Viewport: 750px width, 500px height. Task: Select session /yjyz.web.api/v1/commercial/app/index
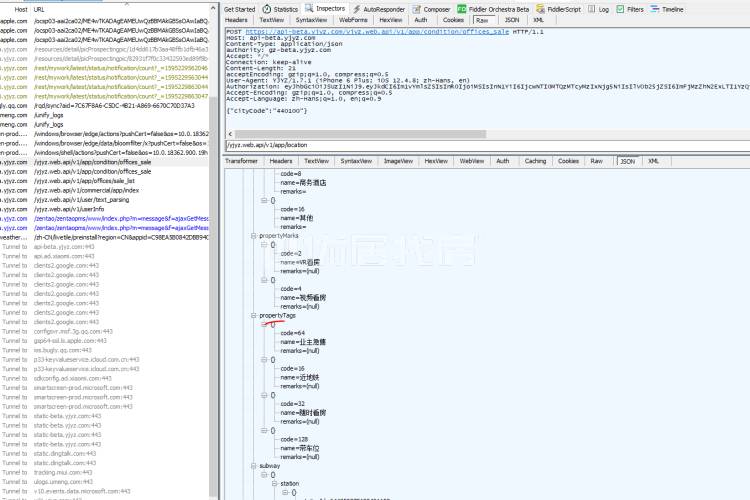coord(104,190)
